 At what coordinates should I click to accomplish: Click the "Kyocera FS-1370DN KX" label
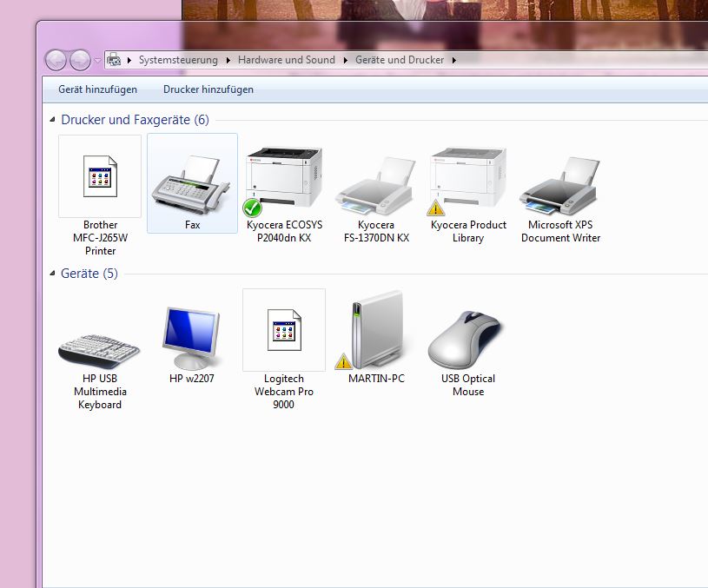click(x=376, y=231)
